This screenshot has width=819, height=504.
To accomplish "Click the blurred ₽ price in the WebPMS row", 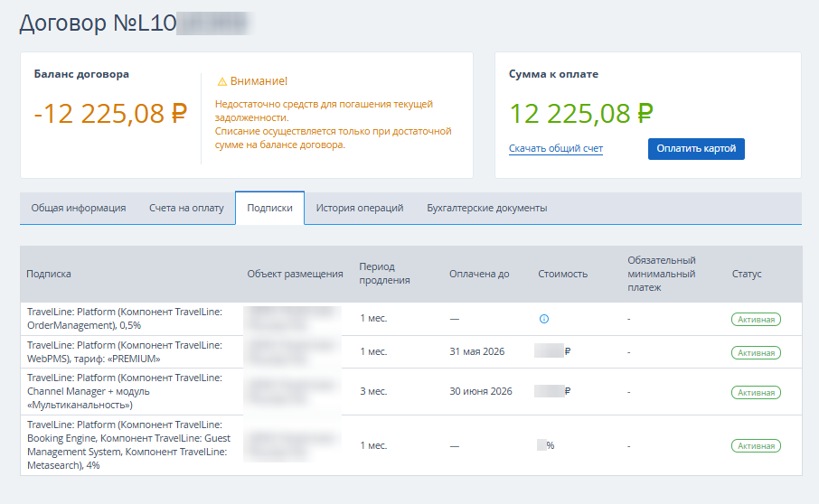I will pyautogui.click(x=552, y=351).
